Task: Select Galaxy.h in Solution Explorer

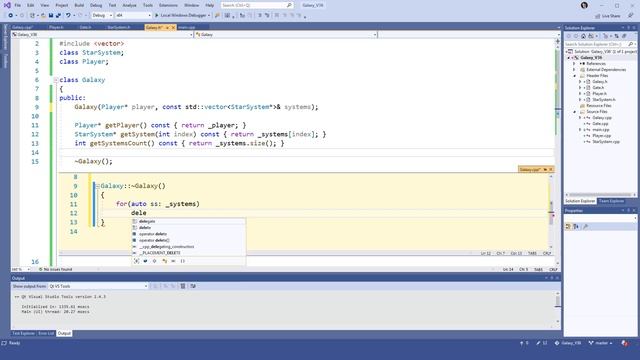Action: pos(600,82)
